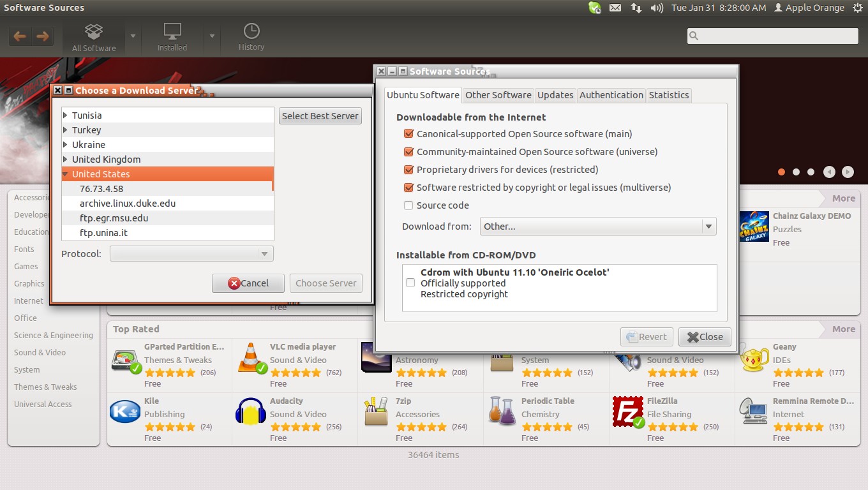Open the mail indicator in top panel
Image resolution: width=868 pixels, height=490 pixels.
[615, 8]
